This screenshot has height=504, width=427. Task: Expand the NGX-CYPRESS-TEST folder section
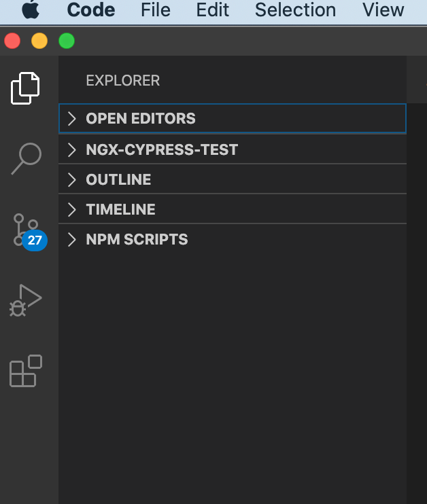tap(161, 149)
